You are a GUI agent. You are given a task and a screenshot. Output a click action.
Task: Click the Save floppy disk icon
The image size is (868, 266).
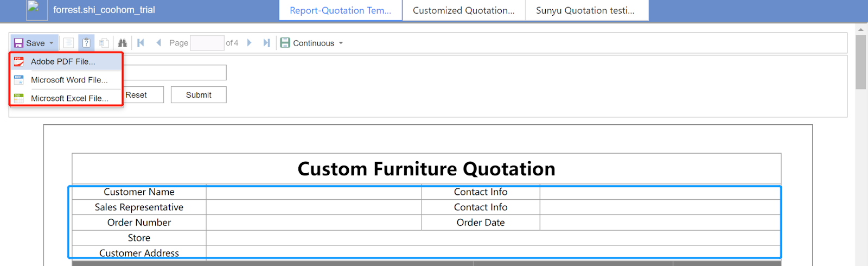[19, 43]
